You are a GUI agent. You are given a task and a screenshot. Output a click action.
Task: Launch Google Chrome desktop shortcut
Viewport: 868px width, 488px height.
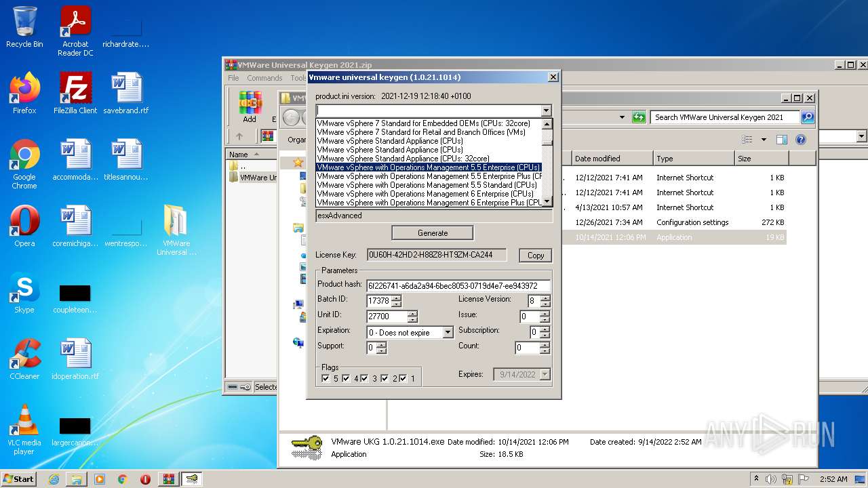[24, 164]
